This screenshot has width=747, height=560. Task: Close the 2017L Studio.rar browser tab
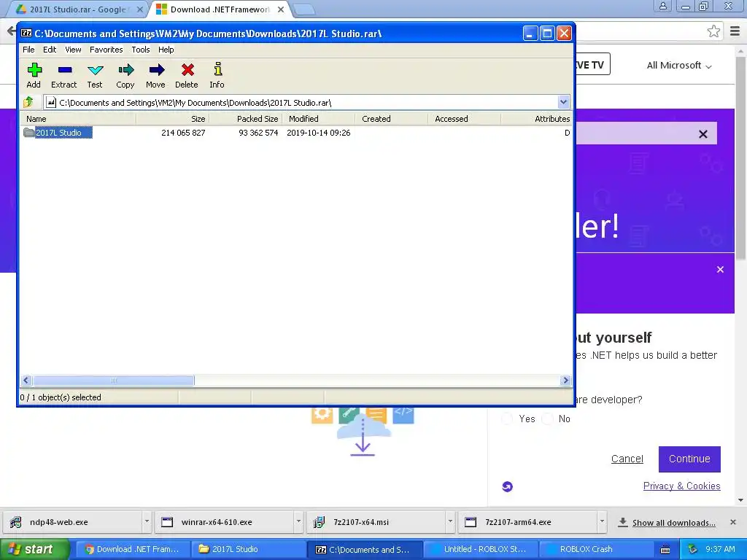click(x=140, y=9)
